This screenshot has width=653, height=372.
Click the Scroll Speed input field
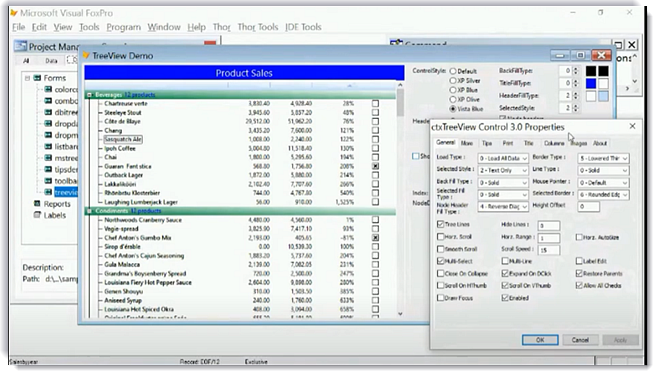click(548, 250)
